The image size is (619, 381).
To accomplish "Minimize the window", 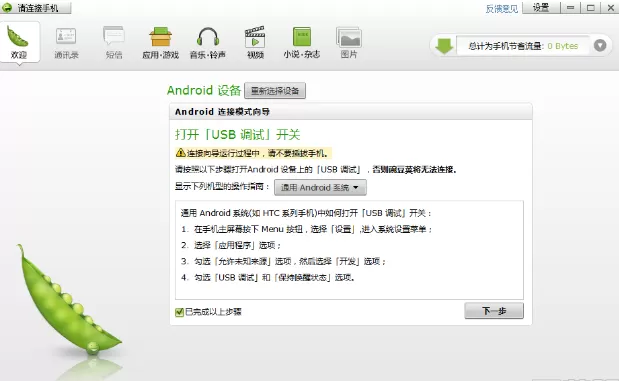I will tap(570, 8).
